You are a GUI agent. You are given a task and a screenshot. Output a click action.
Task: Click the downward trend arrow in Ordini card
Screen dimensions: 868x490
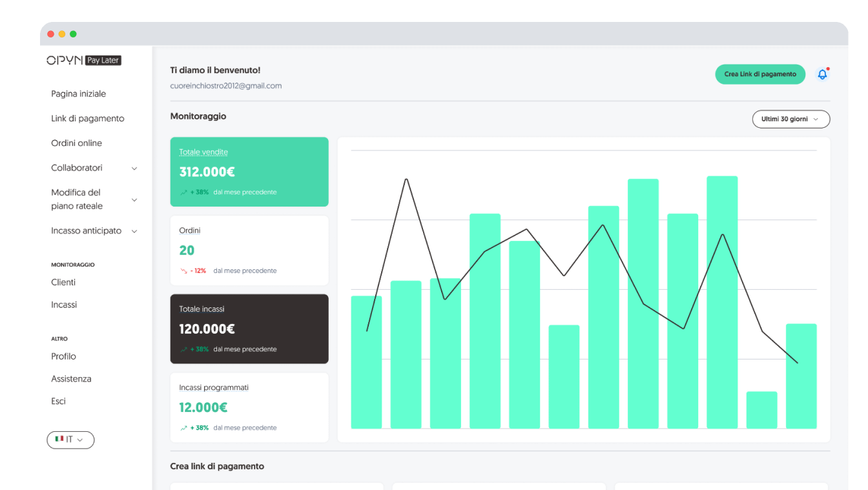tap(184, 271)
